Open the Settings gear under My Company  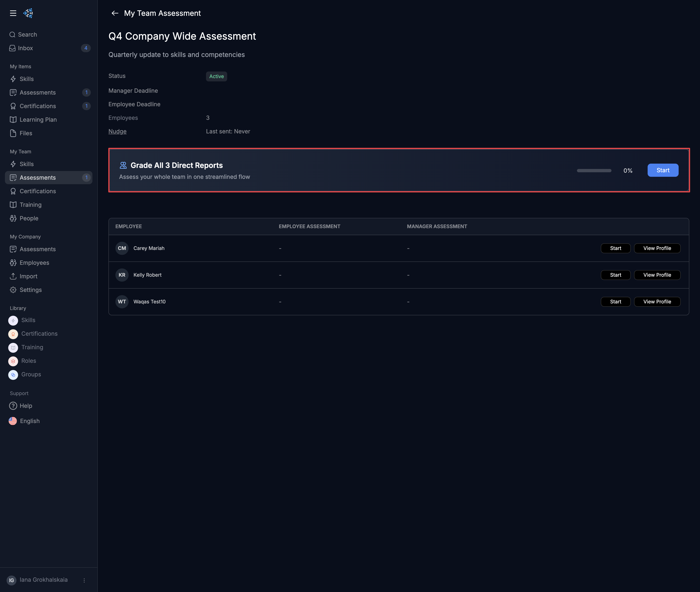(13, 290)
